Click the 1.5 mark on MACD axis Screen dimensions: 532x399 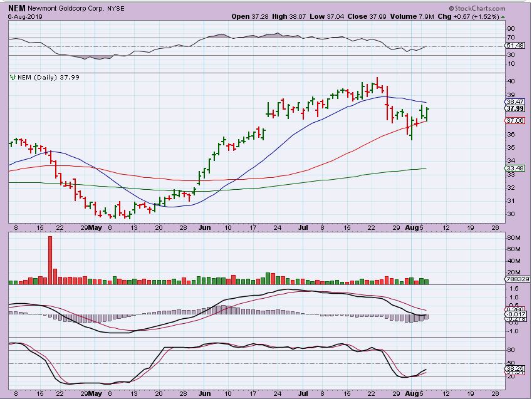tap(514, 289)
